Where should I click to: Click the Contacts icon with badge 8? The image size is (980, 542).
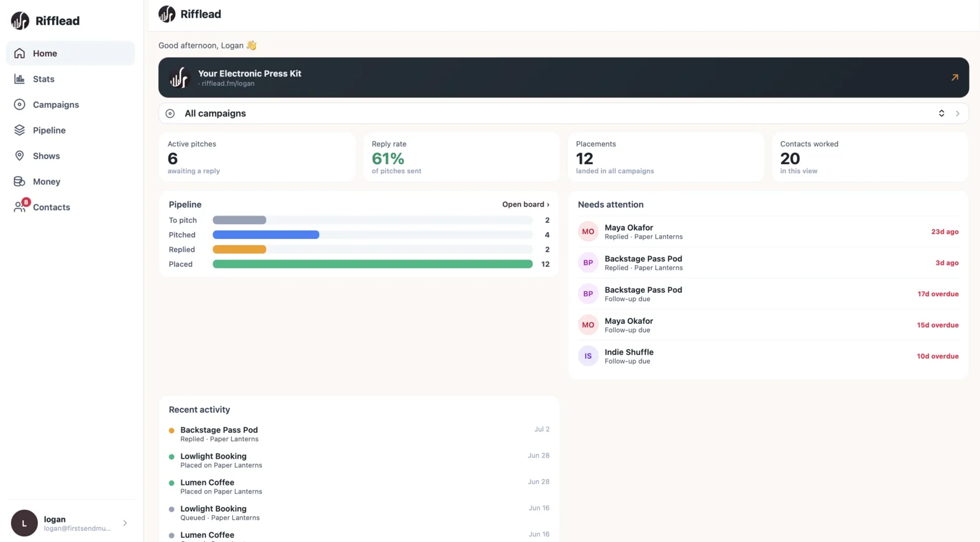21,206
